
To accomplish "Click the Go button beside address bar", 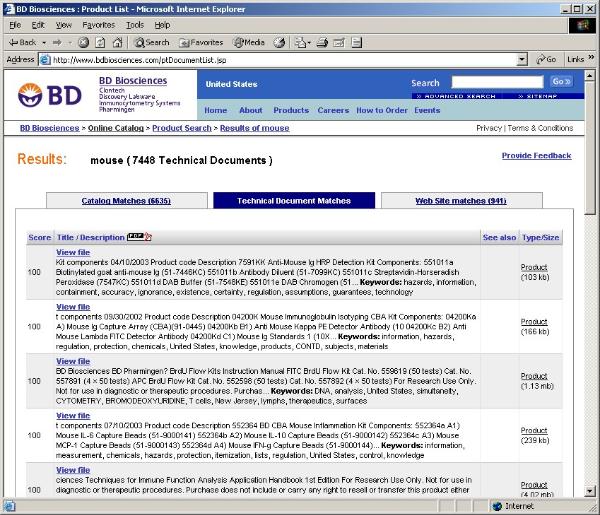I will tap(546, 59).
